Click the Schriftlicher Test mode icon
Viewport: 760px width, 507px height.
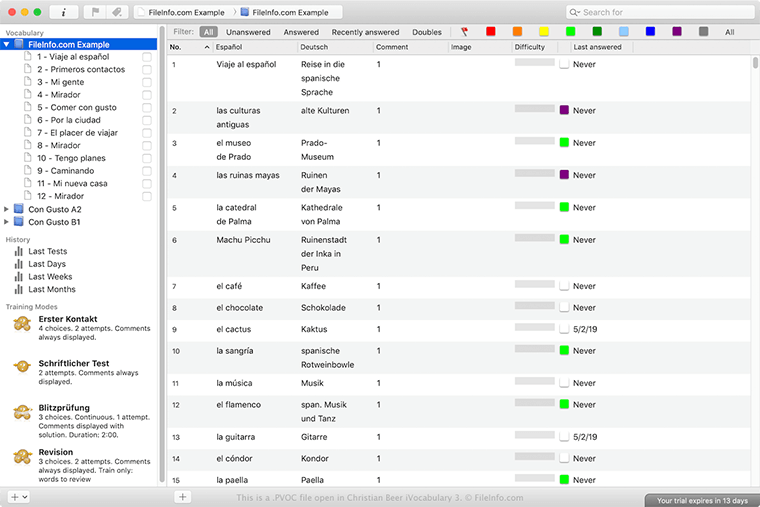(21, 367)
